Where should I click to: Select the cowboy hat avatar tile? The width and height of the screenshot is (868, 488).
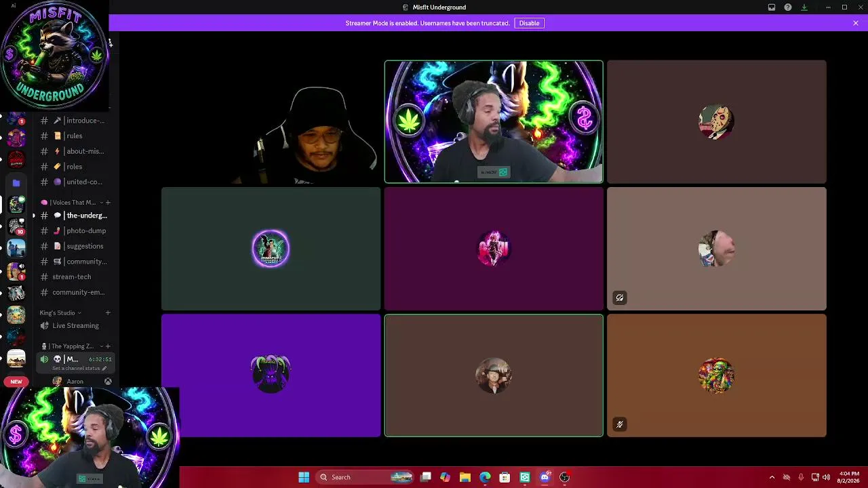pyautogui.click(x=494, y=375)
